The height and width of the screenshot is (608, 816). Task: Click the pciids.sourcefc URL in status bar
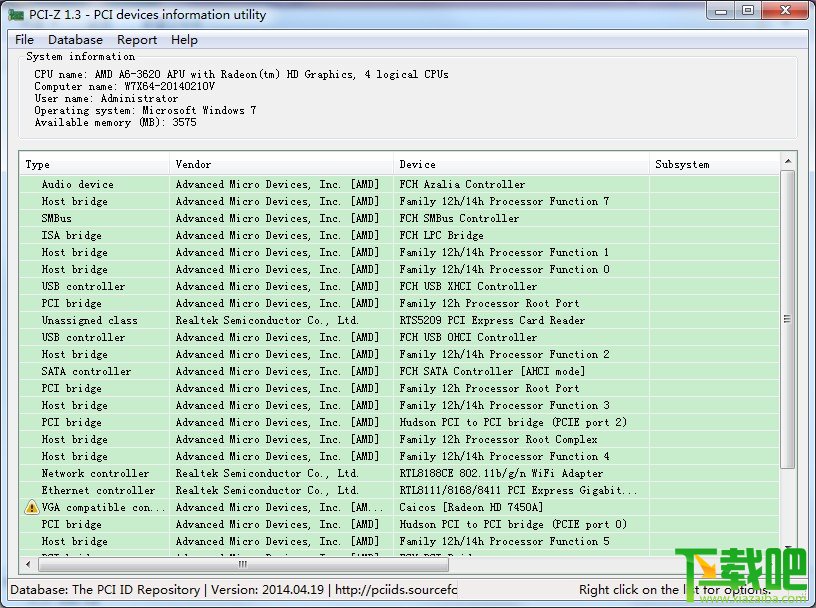point(396,590)
